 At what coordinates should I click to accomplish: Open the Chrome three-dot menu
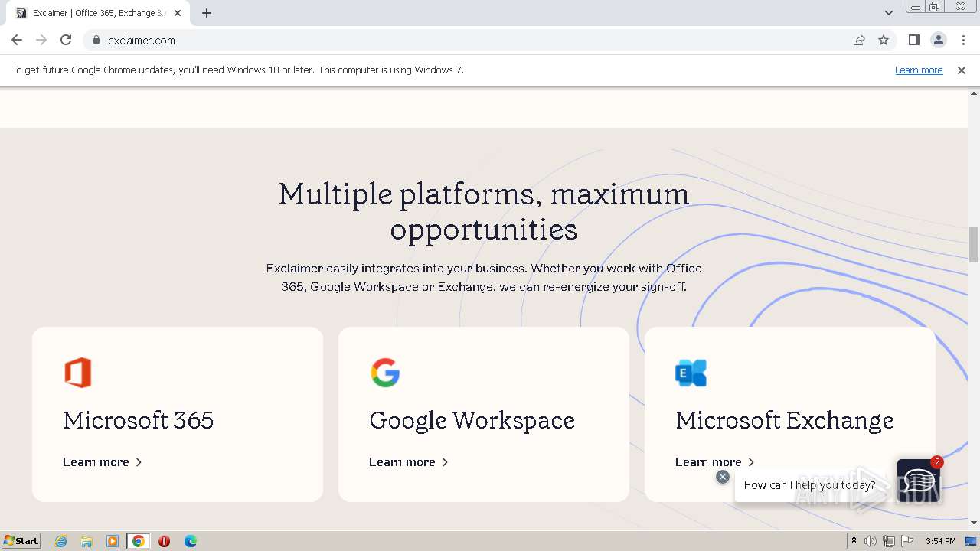pos(963,40)
